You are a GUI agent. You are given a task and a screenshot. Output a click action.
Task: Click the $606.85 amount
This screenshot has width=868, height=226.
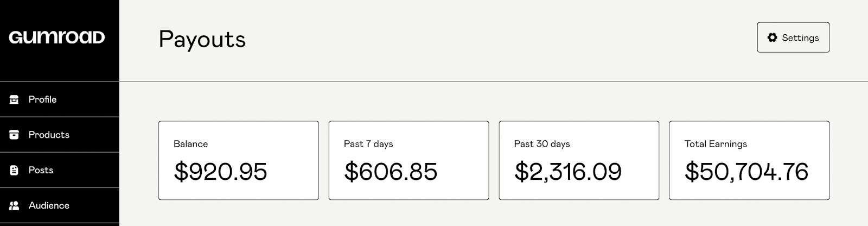click(391, 172)
